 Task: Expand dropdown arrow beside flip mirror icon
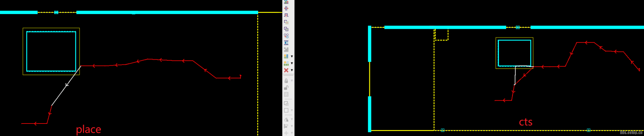tap(292, 119)
